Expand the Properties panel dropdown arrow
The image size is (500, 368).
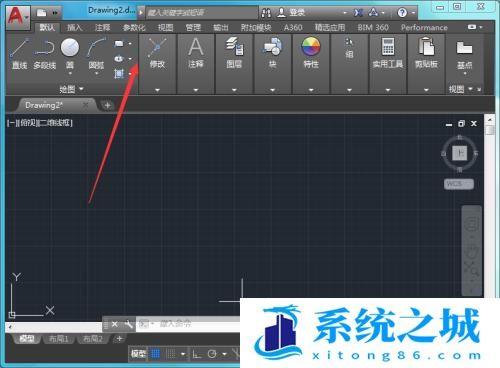pyautogui.click(x=311, y=90)
